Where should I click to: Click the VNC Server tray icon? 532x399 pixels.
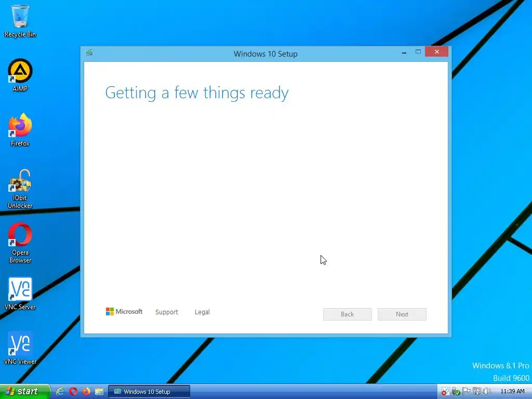[x=445, y=392]
